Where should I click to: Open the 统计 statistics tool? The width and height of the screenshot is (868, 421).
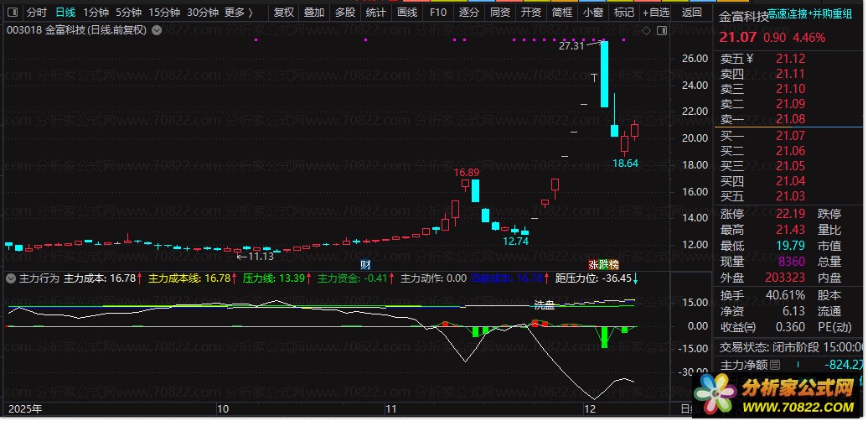click(x=376, y=13)
